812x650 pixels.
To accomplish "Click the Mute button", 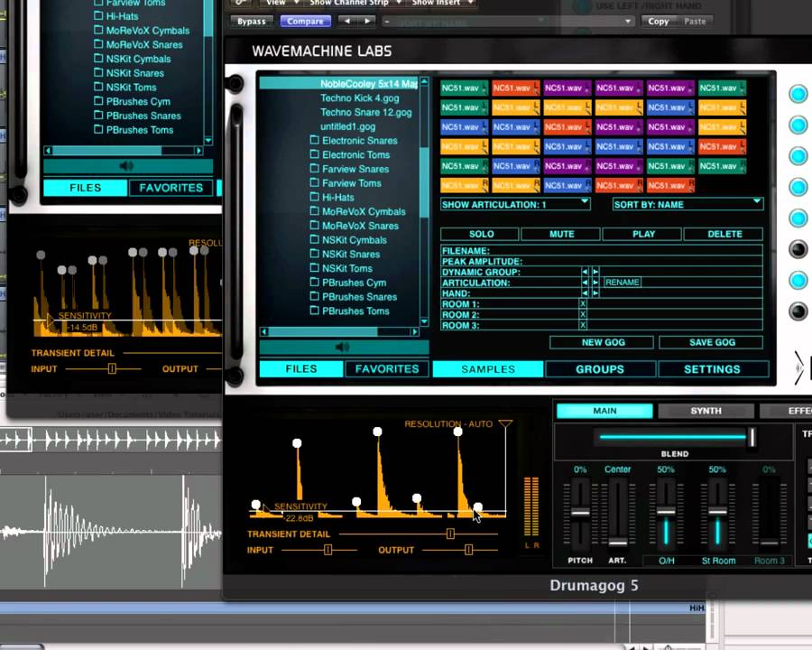I will [x=561, y=235].
